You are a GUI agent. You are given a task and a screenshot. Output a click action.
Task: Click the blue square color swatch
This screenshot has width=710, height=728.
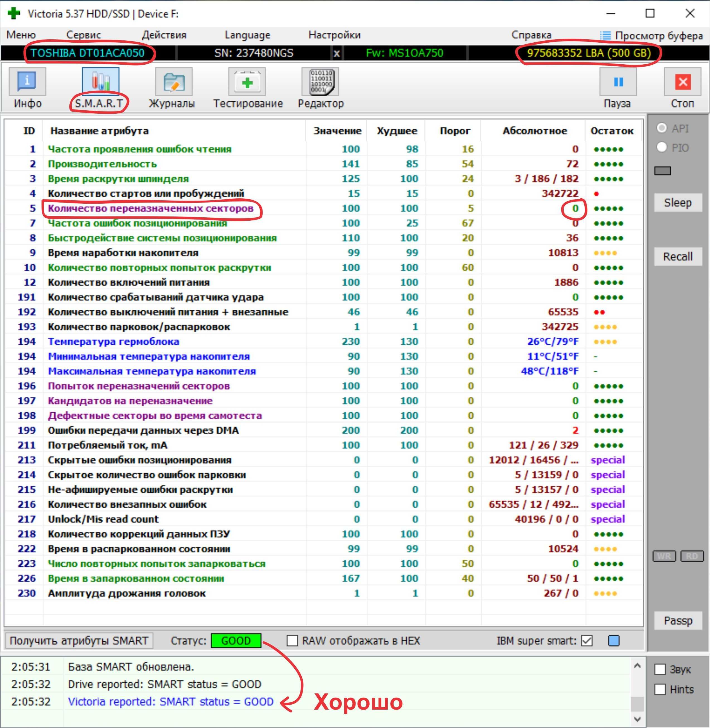(x=614, y=641)
